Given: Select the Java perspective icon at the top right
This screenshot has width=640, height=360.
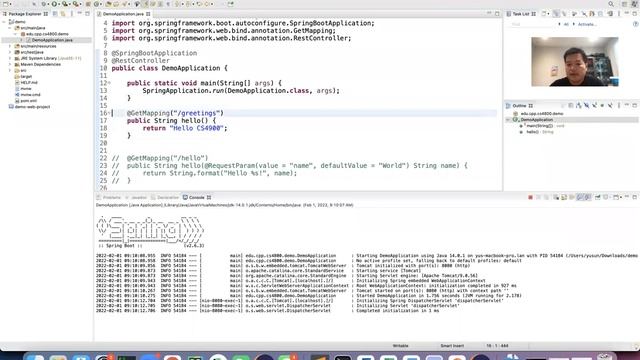Looking at the screenshot, I should [x=634, y=4].
